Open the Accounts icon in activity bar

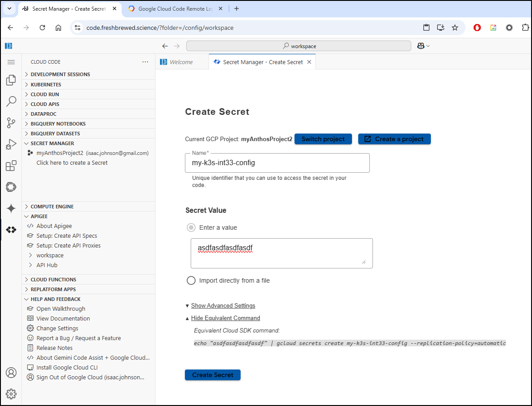tap(11, 373)
